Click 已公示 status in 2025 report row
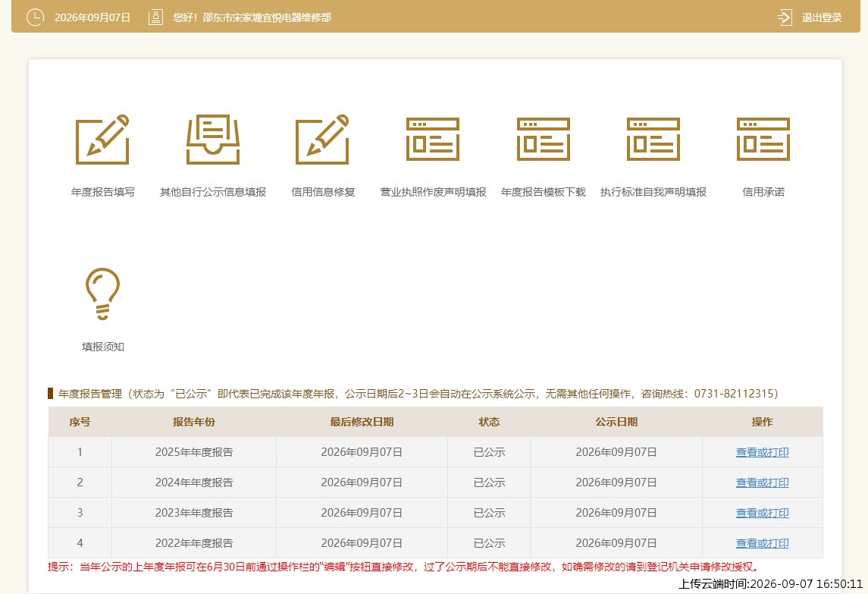This screenshot has width=868, height=594. [x=490, y=452]
